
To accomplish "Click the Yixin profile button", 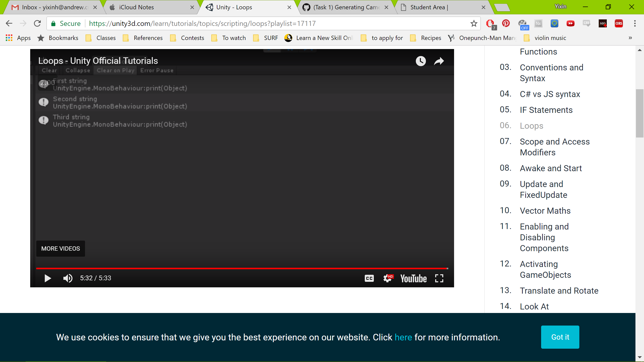I will click(x=561, y=7).
